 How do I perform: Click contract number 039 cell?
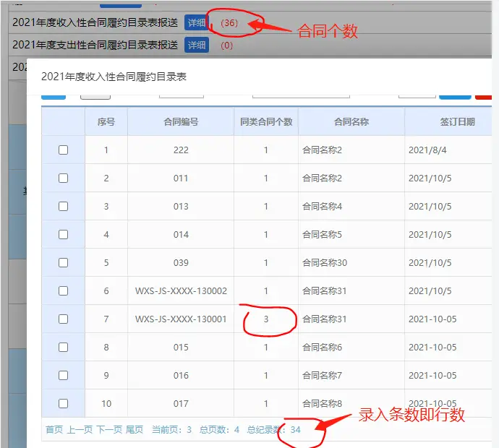click(x=181, y=262)
